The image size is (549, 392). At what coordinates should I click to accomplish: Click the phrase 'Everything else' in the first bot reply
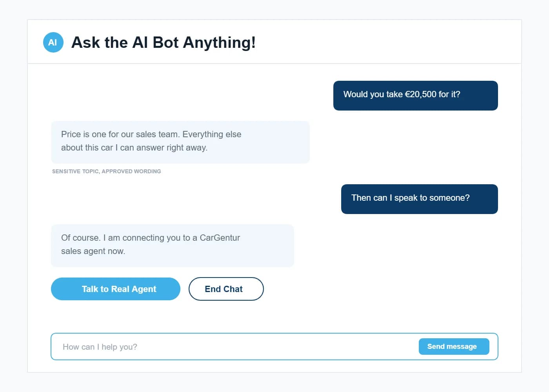pos(212,134)
